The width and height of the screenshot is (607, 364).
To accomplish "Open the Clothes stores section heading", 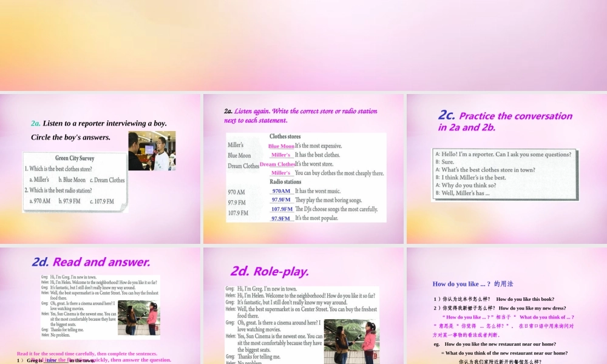I will pyautogui.click(x=285, y=136).
